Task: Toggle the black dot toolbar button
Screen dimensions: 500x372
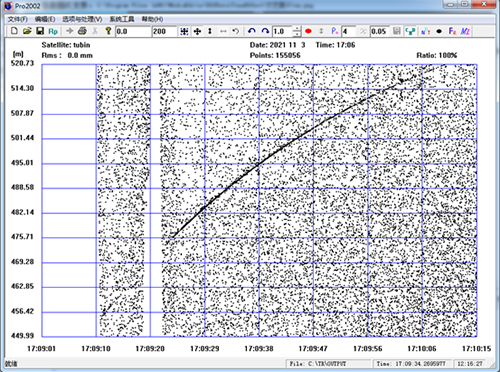Action: pos(439,31)
